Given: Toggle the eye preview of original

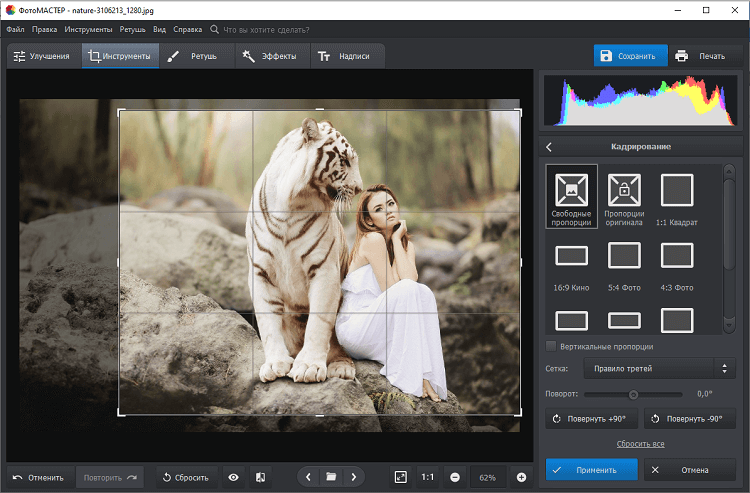Looking at the screenshot, I should point(233,477).
